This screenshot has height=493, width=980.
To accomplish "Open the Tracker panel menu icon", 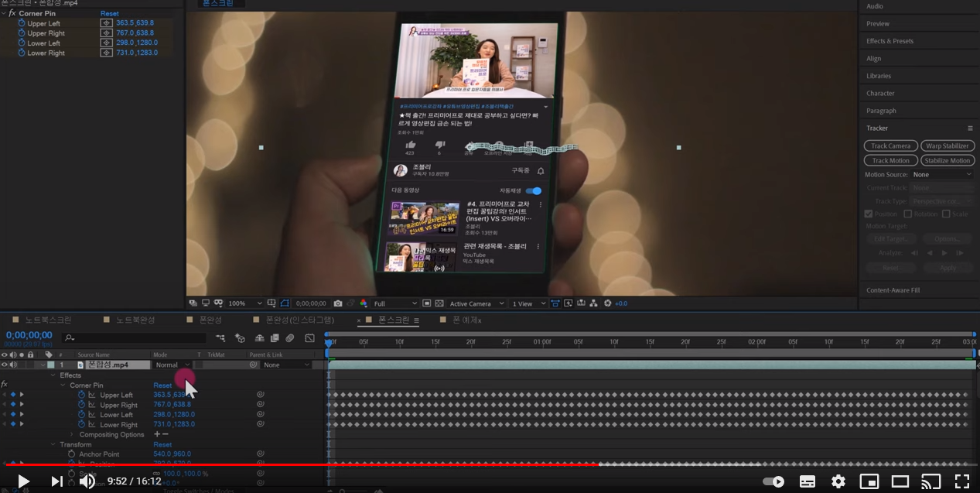I will (970, 128).
